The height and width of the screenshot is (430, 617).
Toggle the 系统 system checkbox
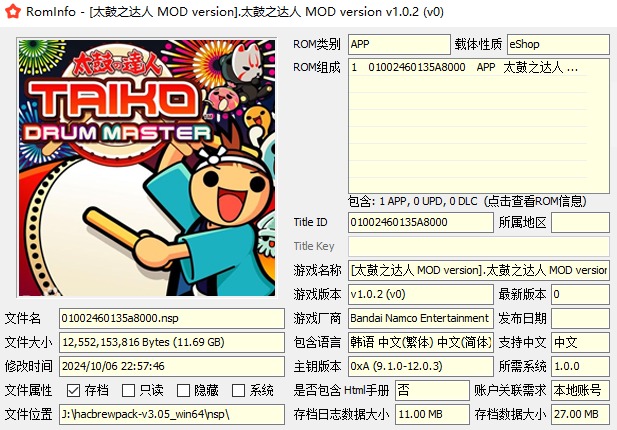(x=238, y=390)
